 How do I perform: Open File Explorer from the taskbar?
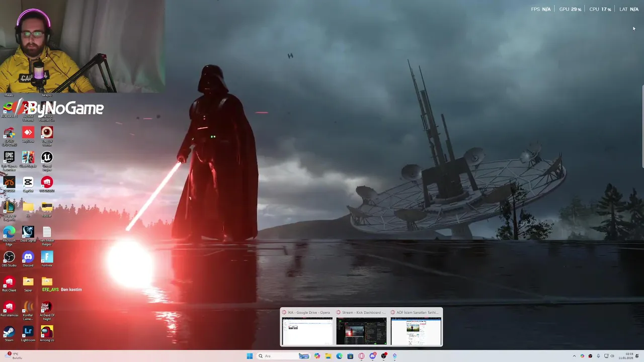point(328,356)
